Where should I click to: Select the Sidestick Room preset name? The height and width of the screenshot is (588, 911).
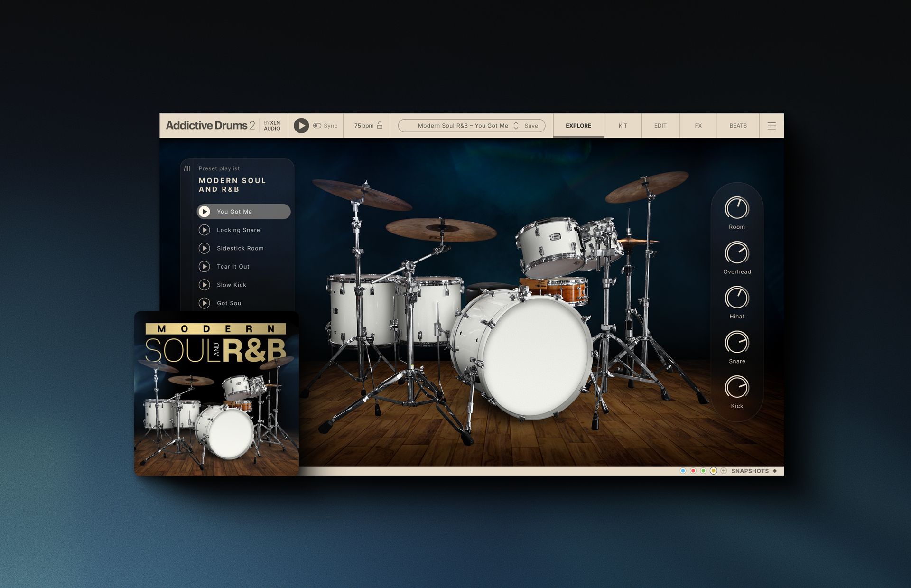click(x=240, y=248)
